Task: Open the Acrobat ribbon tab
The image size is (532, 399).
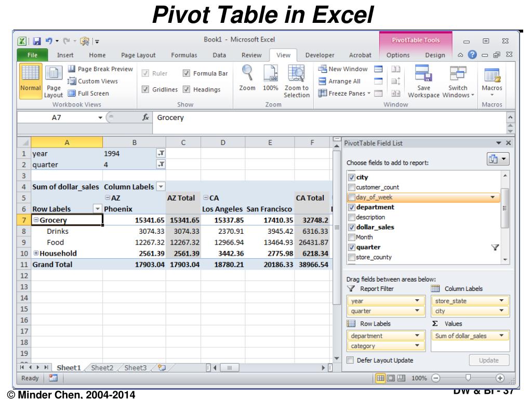Action: (361, 55)
